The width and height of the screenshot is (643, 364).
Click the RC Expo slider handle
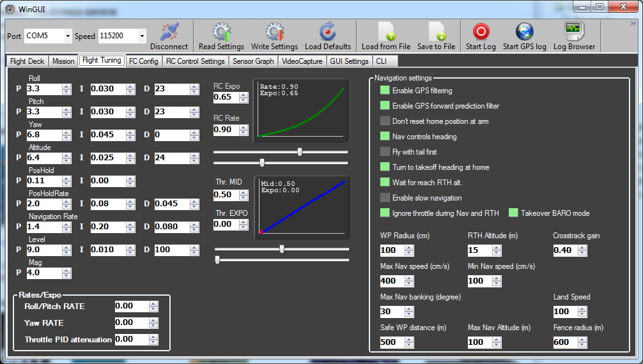(x=300, y=152)
